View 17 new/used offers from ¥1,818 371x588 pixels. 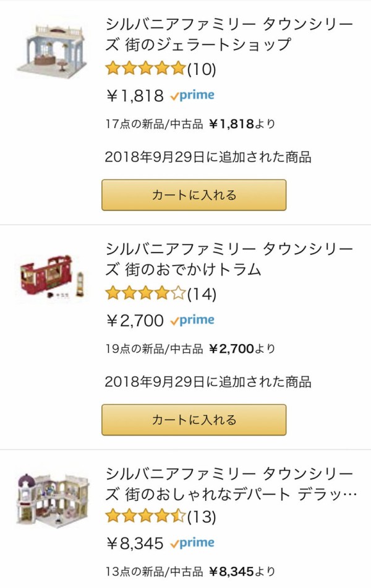pos(190,124)
